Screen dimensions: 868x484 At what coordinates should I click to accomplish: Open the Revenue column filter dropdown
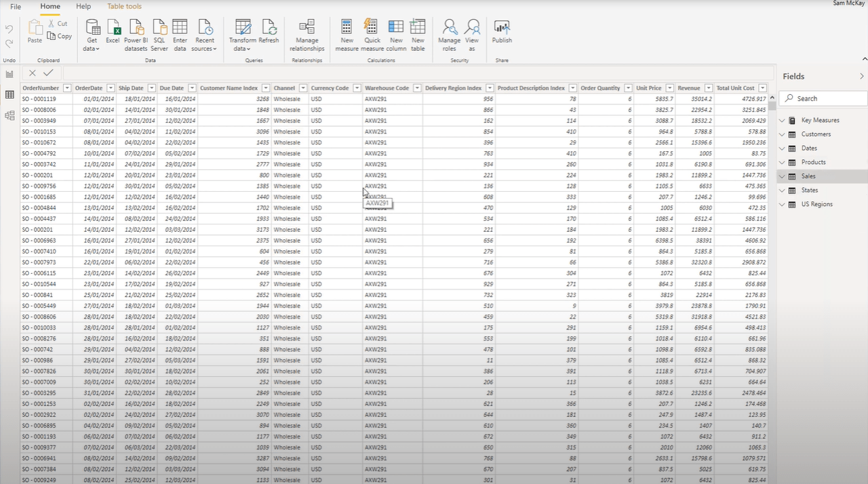pos(709,88)
